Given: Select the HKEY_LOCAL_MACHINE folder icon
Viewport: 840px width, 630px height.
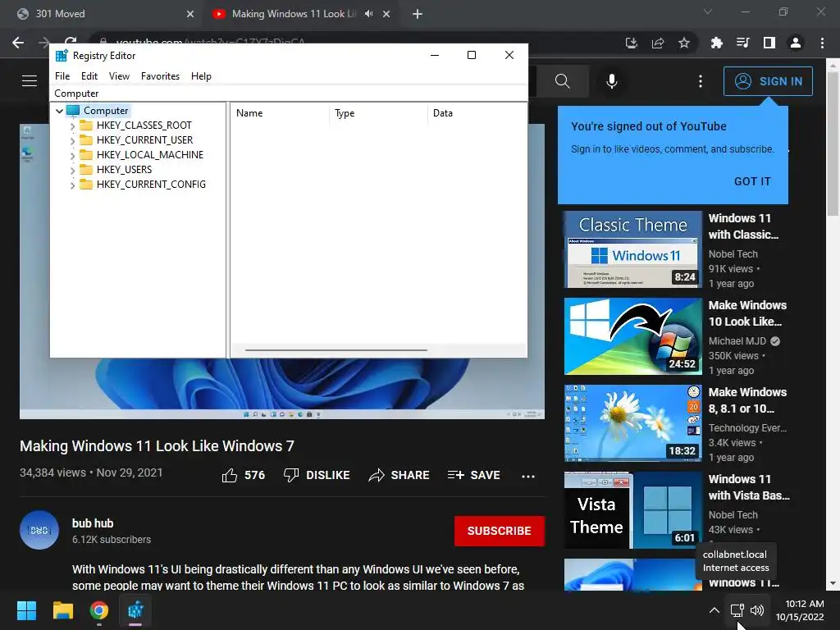Looking at the screenshot, I should (x=85, y=155).
